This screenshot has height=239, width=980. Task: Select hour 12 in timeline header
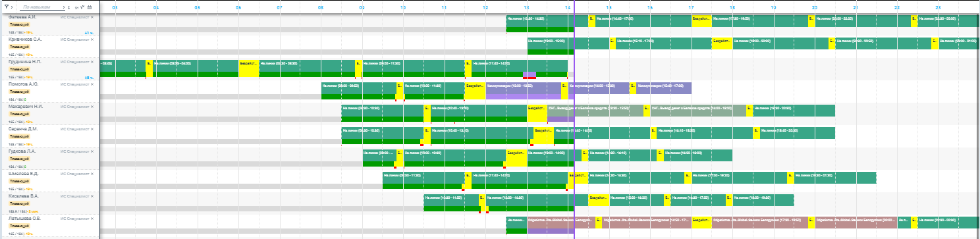[485, 7]
